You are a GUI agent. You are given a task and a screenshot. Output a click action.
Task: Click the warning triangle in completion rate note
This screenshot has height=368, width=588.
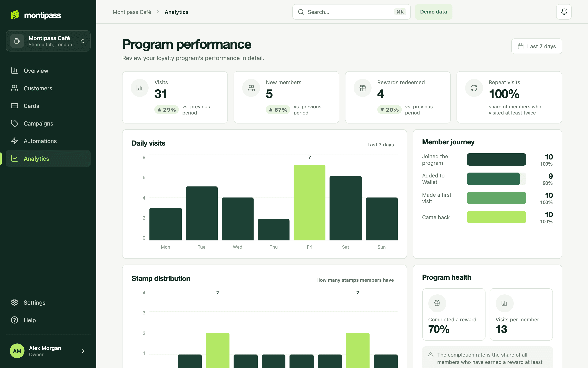tap(431, 355)
